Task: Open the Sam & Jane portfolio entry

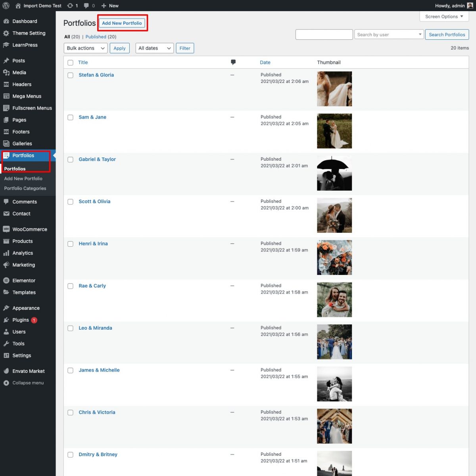Action: click(92, 117)
